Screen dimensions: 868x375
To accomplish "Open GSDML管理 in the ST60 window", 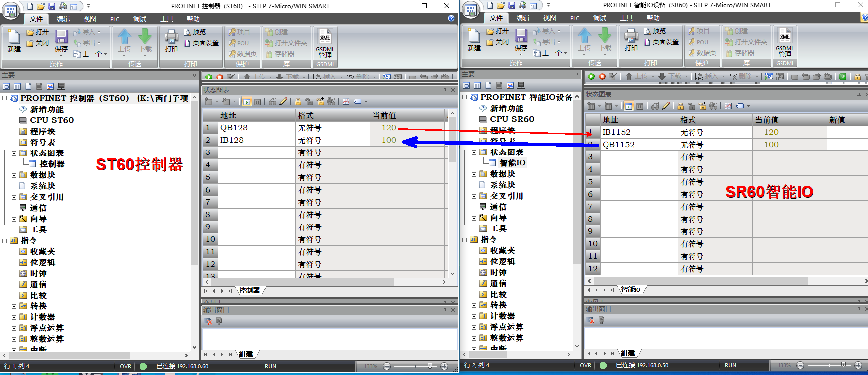I will pyautogui.click(x=325, y=44).
